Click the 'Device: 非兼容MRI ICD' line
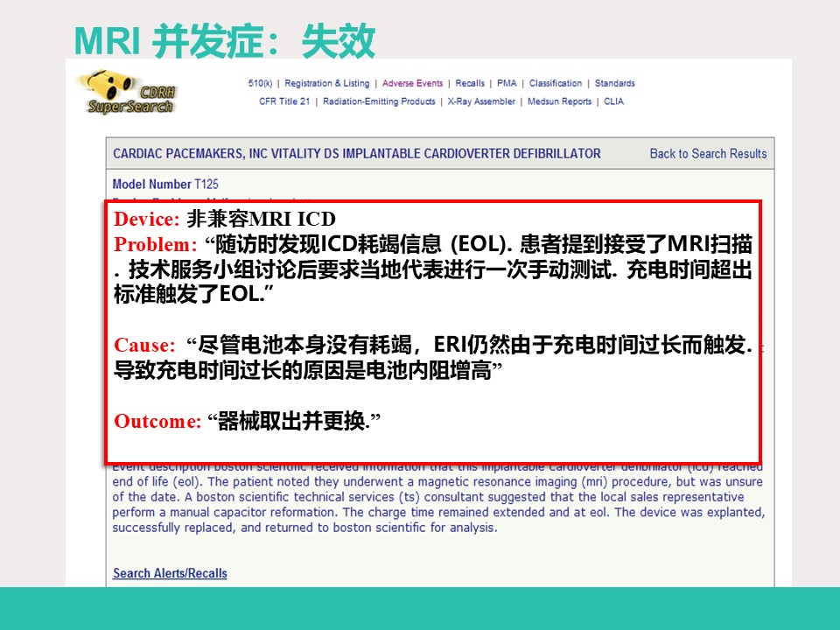Viewport: 840px width, 630px height. [x=225, y=219]
